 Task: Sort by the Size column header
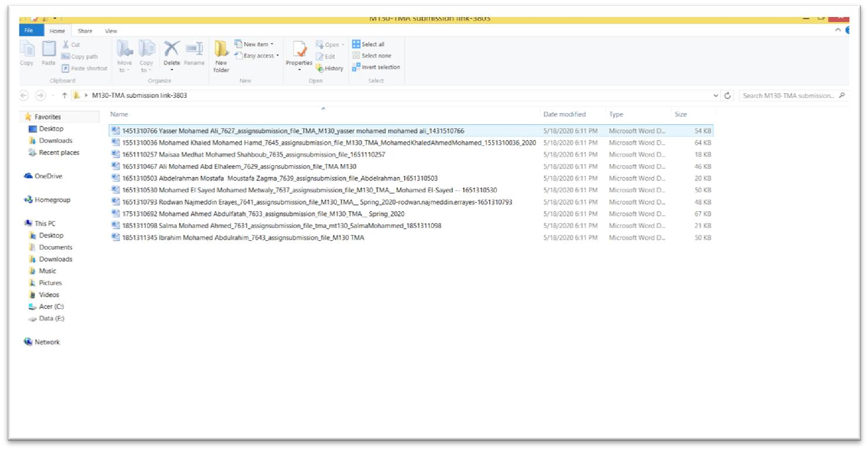point(681,114)
